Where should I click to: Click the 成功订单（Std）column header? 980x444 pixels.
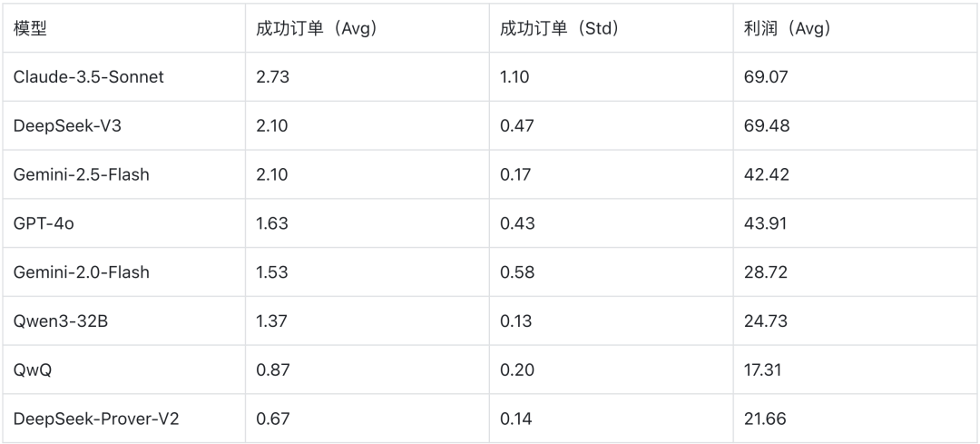[559, 28]
